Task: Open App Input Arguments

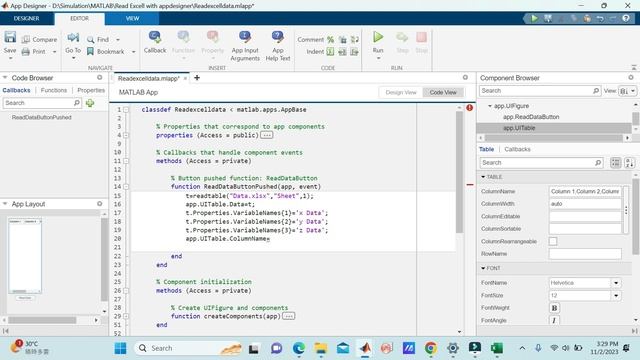Action: coord(245,46)
